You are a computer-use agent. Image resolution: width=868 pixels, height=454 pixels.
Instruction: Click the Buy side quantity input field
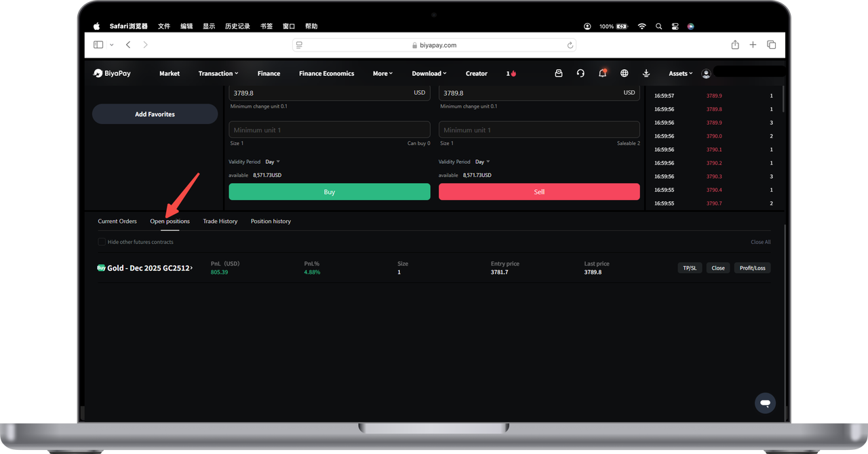(x=330, y=130)
